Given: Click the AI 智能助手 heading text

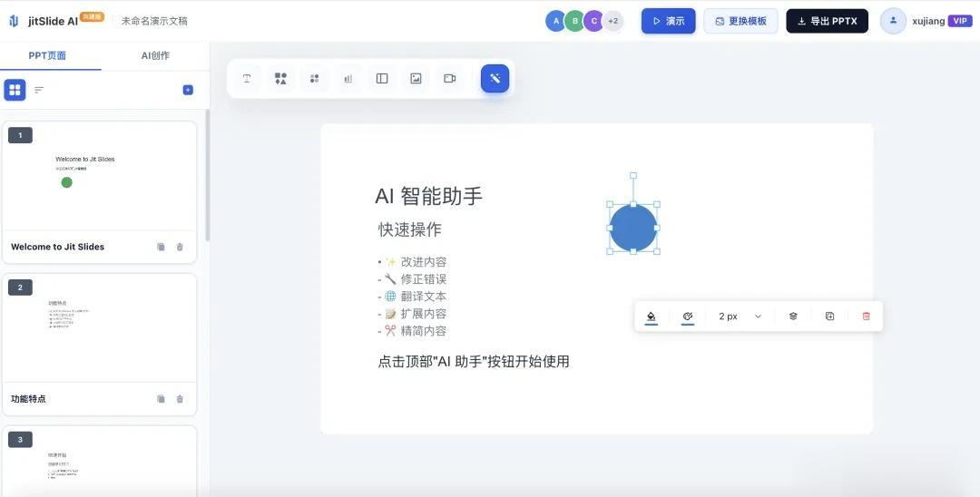Looking at the screenshot, I should point(428,196).
